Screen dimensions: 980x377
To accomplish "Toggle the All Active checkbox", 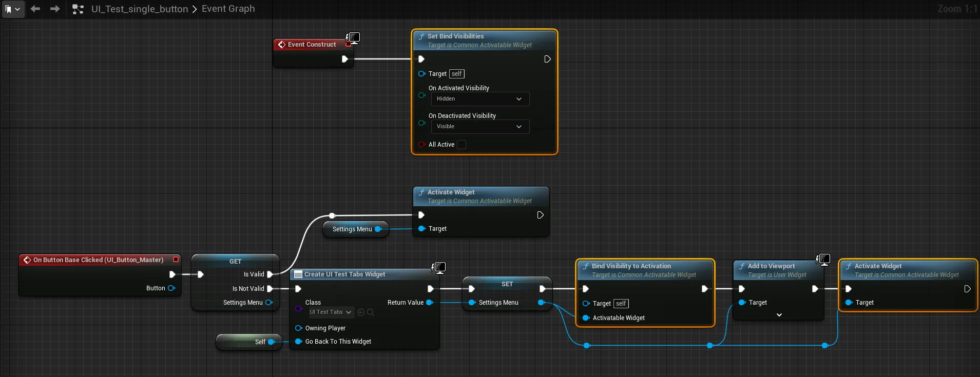I will point(462,145).
